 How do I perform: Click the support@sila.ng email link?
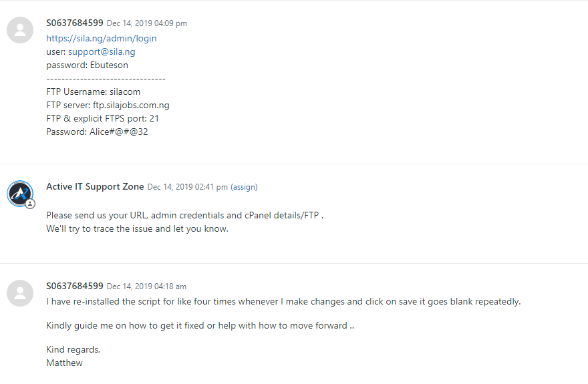pyautogui.click(x=102, y=51)
